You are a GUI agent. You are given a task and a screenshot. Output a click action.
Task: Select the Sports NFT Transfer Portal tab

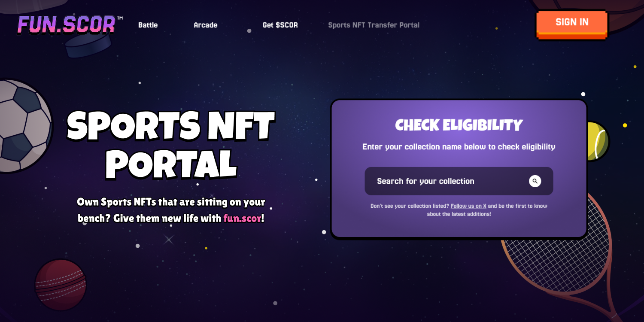pos(374,25)
